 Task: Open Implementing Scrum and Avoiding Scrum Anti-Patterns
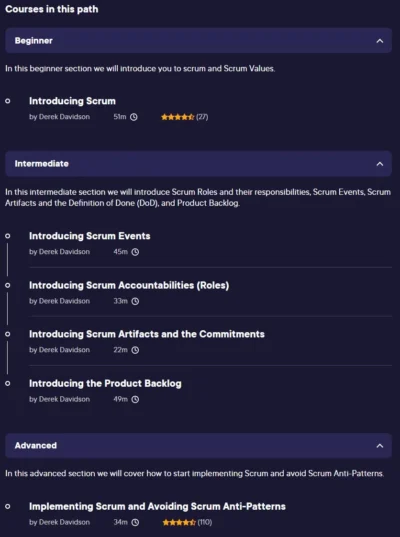point(157,507)
